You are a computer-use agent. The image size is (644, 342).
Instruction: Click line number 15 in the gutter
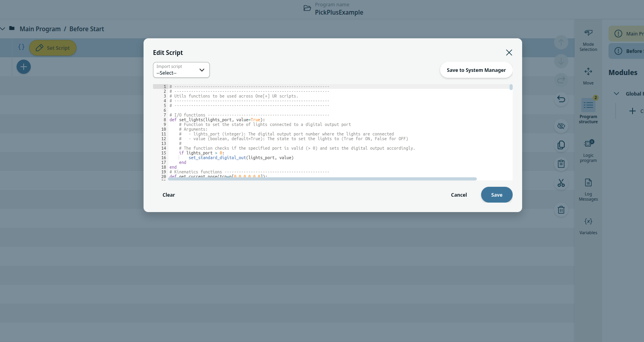click(x=164, y=153)
